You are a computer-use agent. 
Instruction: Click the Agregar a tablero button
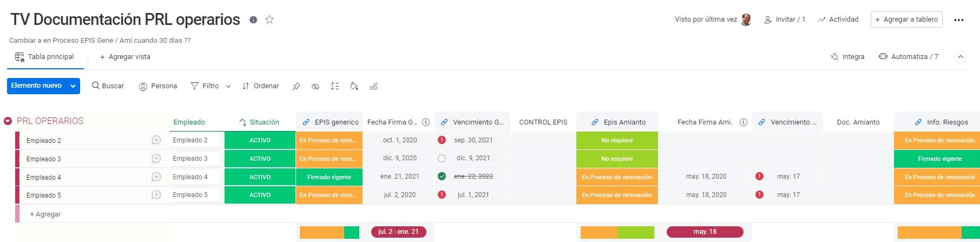point(906,19)
